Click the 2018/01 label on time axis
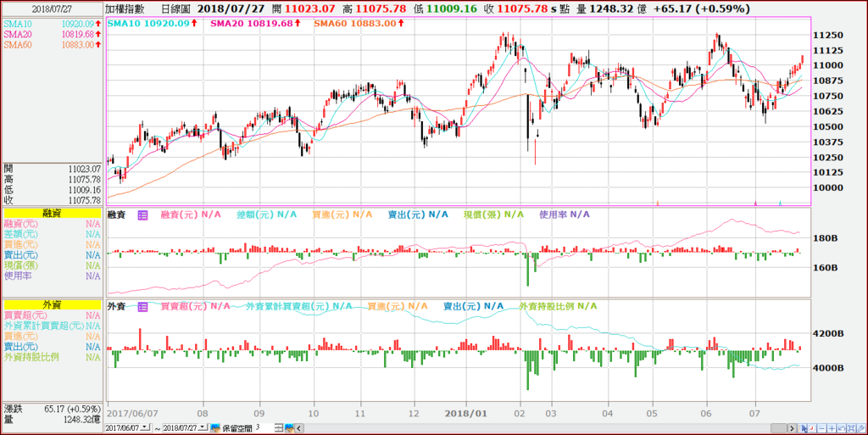 click(x=467, y=413)
